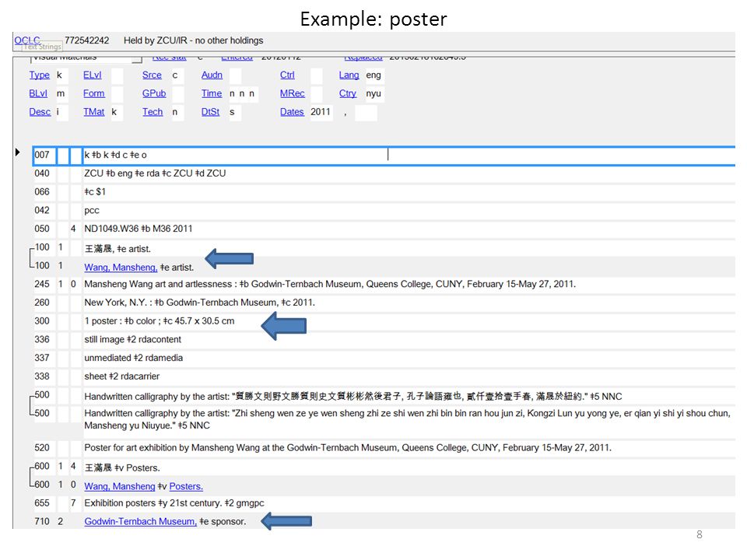Viewport: 747px width, 560px height.
Task: Click the 520 summary Poster for art exhibition
Action: [348, 448]
